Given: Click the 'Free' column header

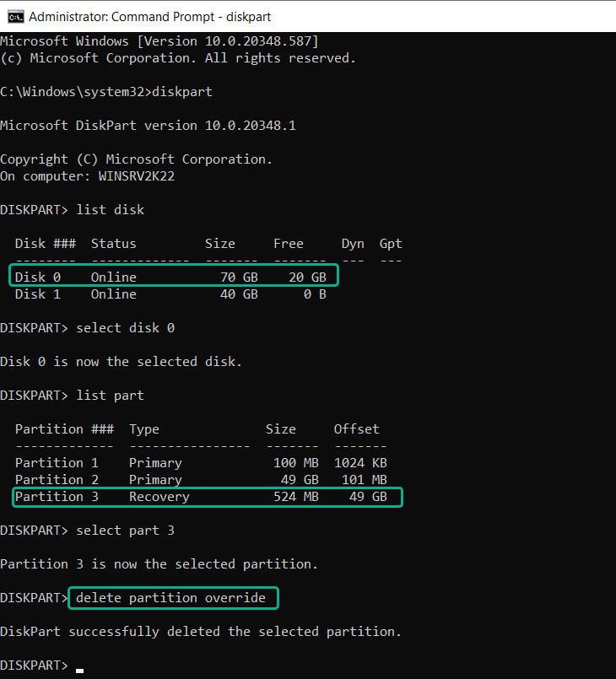Looking at the screenshot, I should pos(289,244).
